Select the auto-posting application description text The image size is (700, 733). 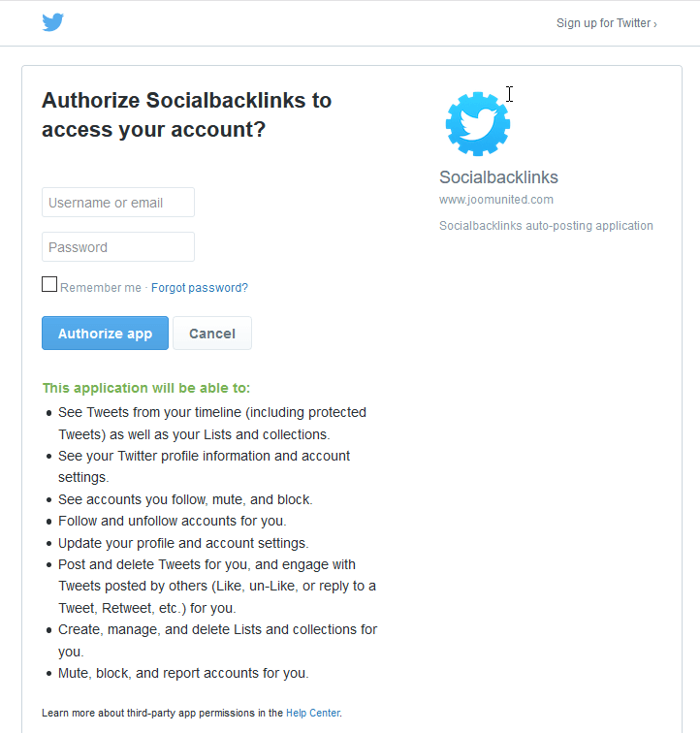click(546, 226)
